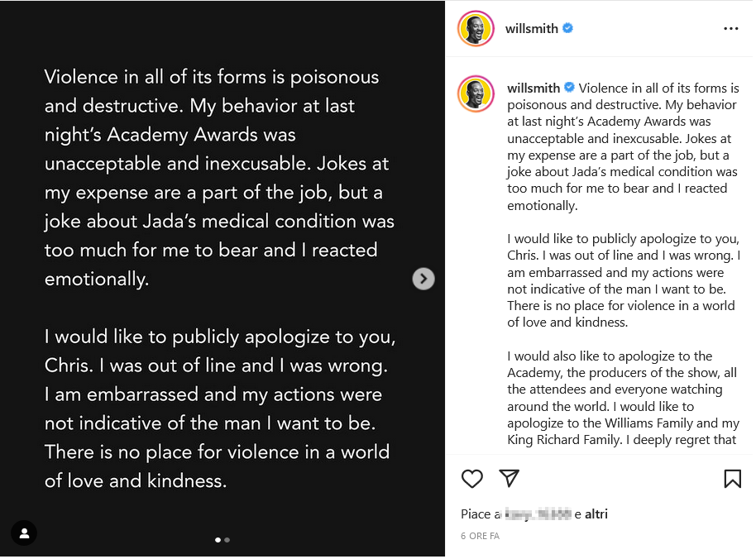Open willsmith profile from header username
The image size is (756, 559).
click(x=532, y=28)
